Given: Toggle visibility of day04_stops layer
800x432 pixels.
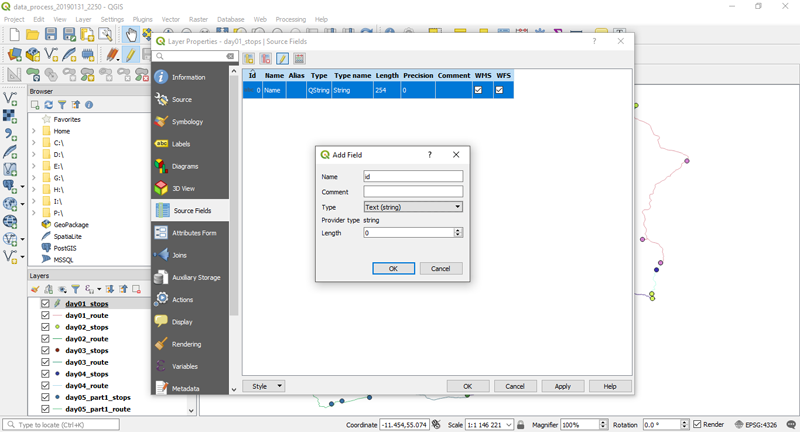Looking at the screenshot, I should pos(45,374).
